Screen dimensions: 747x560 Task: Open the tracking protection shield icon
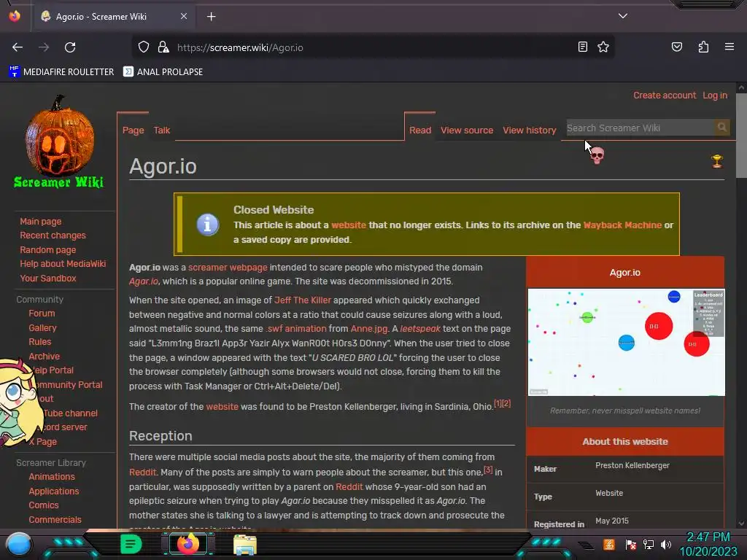coord(144,47)
